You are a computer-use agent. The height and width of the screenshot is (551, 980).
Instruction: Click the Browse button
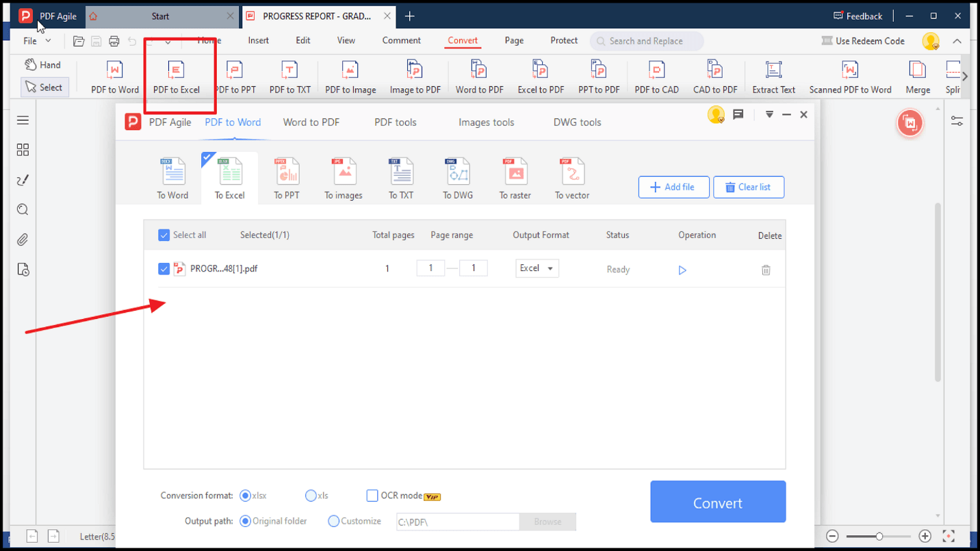(x=547, y=522)
